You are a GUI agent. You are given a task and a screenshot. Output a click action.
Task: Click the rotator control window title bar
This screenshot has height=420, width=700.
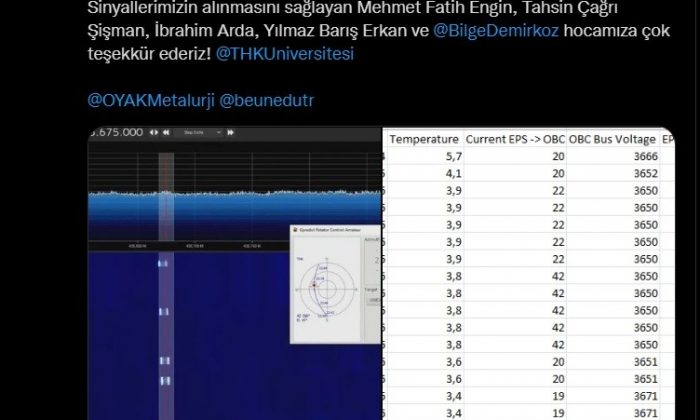point(335,229)
